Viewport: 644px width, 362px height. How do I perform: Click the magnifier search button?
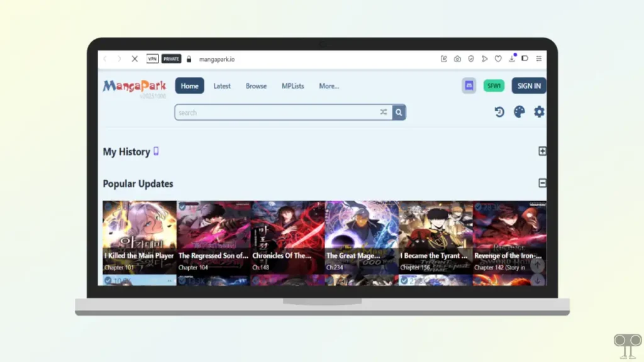[x=399, y=112]
